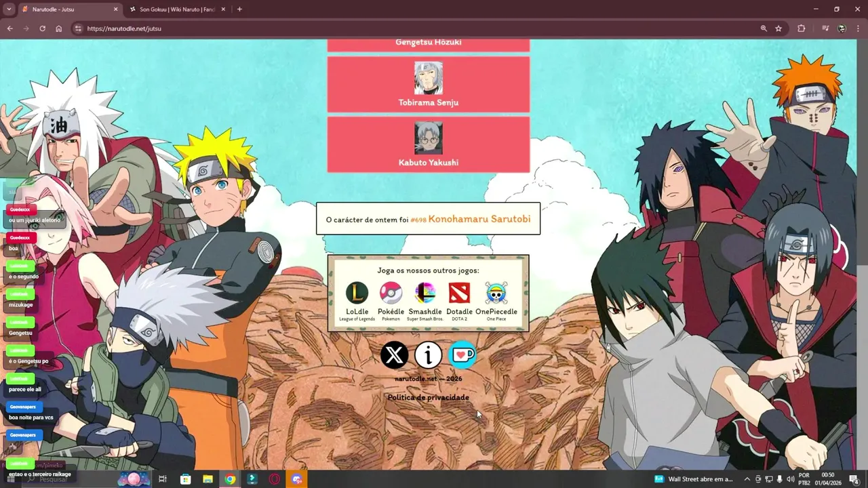This screenshot has width=868, height=488.
Task: Open Opera GX icon on the taskbar
Action: click(275, 479)
